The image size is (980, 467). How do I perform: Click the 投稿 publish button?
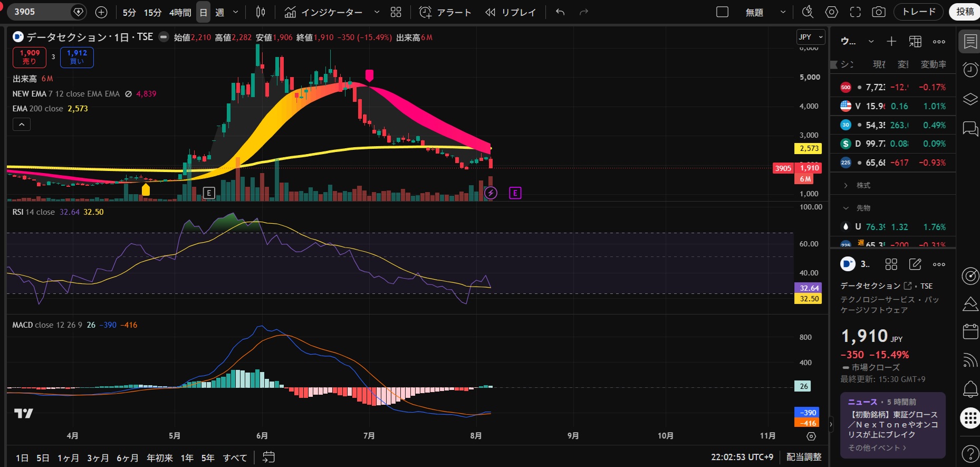pos(965,12)
